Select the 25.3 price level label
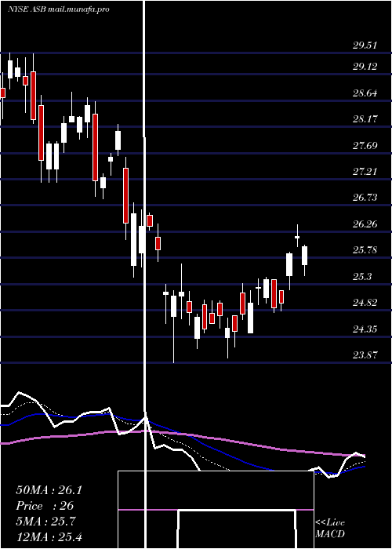 [362, 277]
